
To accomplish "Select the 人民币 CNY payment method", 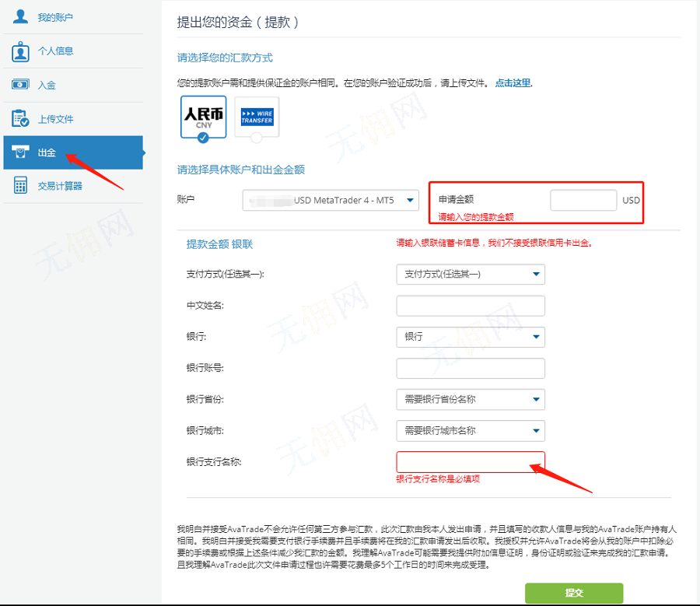I will (x=203, y=113).
